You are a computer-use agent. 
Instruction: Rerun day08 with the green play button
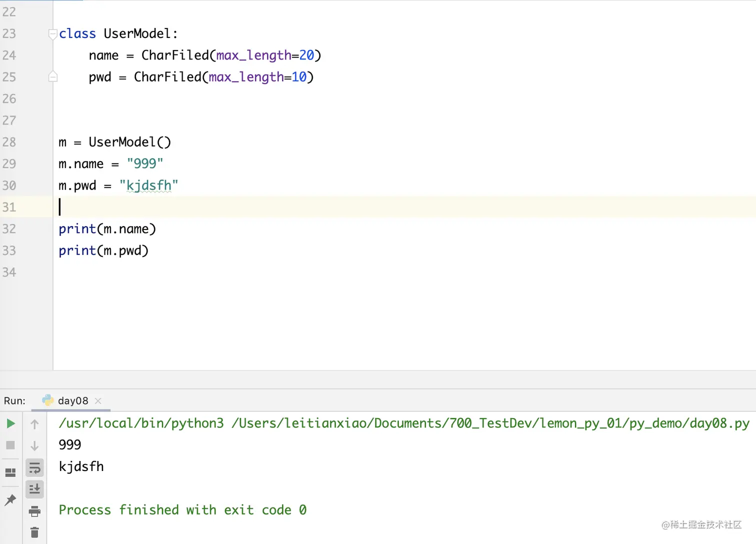[10, 424]
